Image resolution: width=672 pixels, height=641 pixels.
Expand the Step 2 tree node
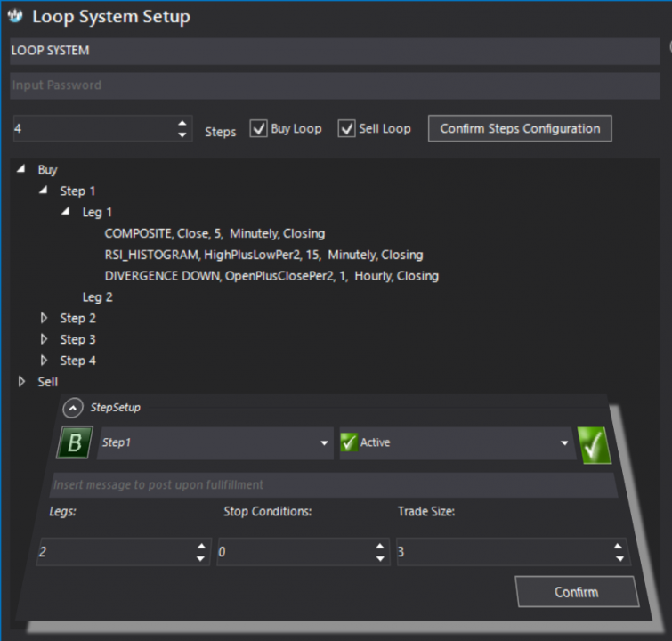[x=44, y=318]
